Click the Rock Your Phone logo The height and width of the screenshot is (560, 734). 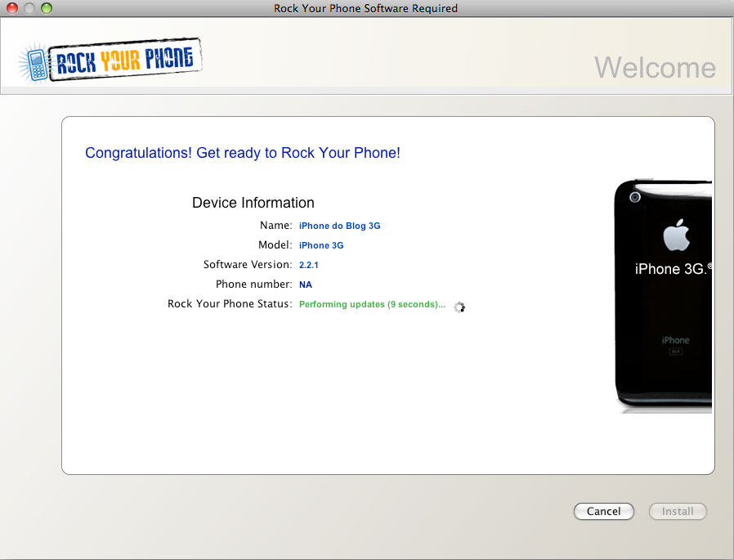110,60
